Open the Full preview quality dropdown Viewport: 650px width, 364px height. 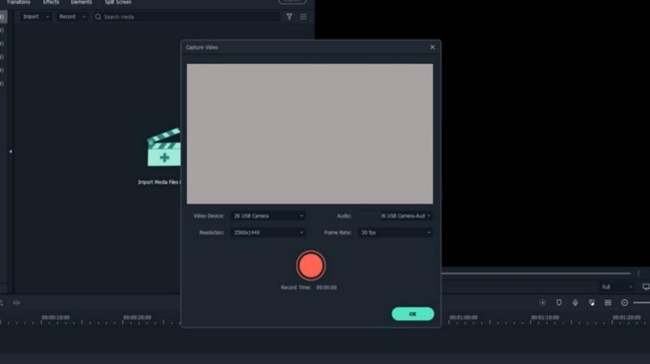617,287
